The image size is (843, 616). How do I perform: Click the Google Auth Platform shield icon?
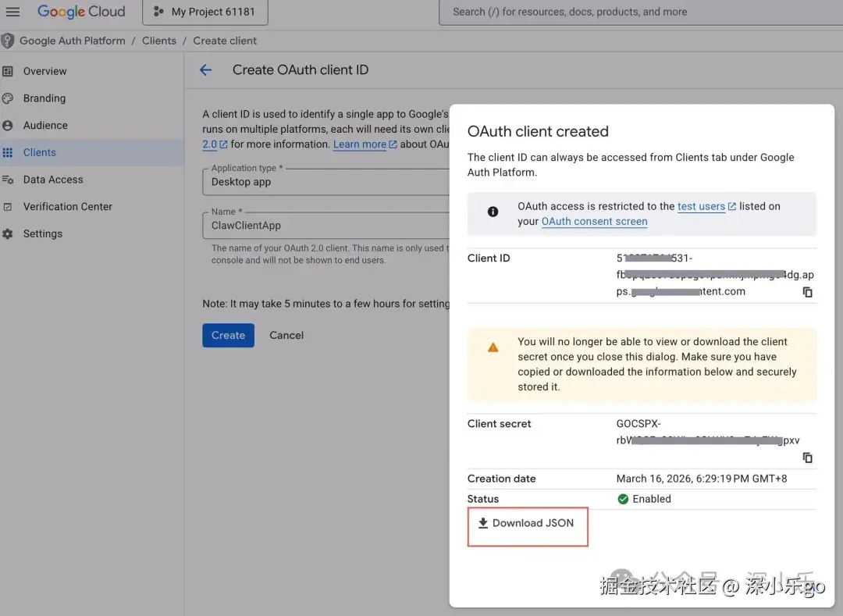8,41
